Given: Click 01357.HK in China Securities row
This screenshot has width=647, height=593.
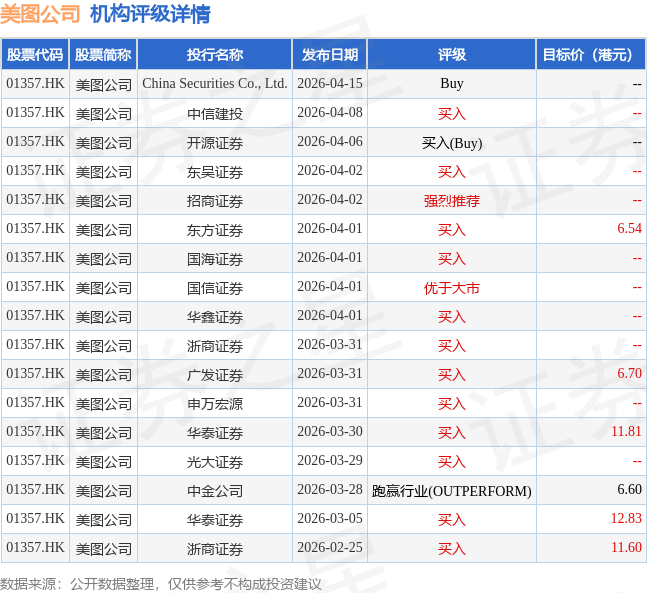Looking at the screenshot, I should click(35, 83).
